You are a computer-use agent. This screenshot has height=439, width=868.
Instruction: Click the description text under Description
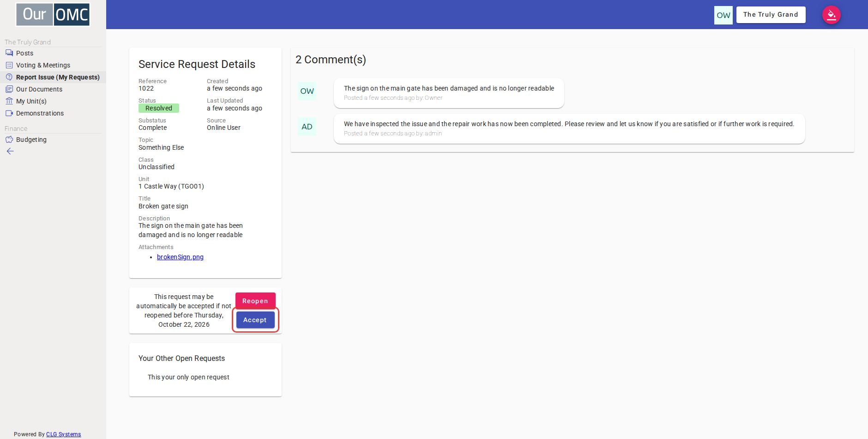click(x=191, y=231)
